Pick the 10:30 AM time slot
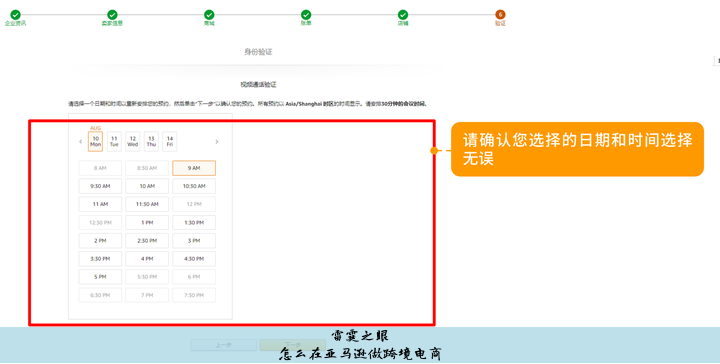Screen dimensions: 720x364 (194, 186)
